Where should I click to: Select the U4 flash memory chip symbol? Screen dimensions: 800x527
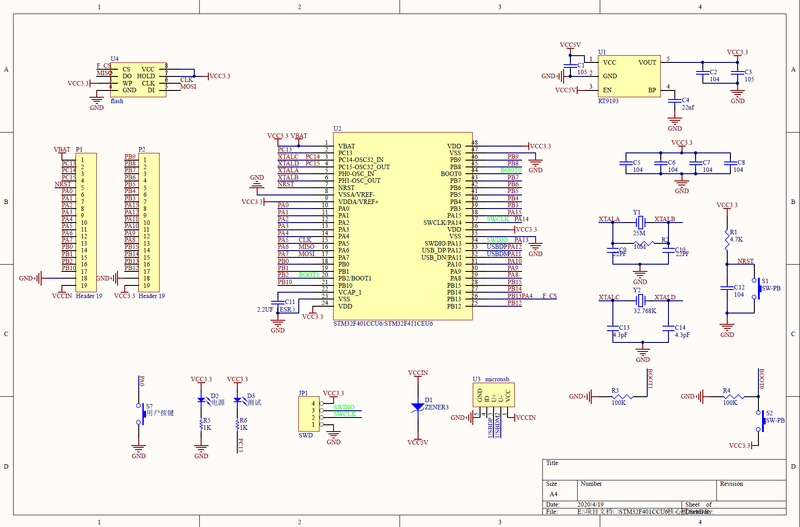click(138, 80)
